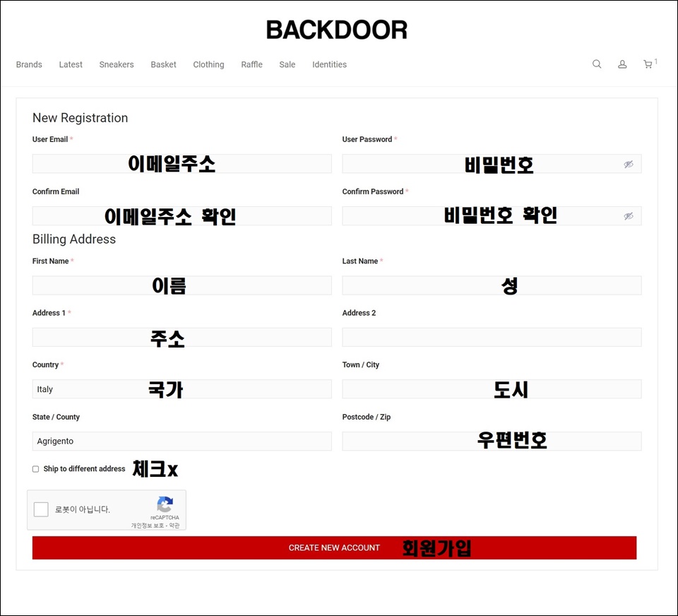Focus the Confirm Email field

click(182, 216)
